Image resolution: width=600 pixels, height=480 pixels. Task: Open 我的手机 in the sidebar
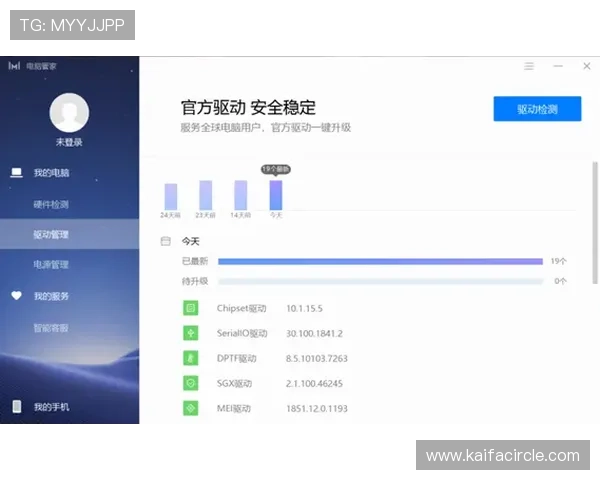[52, 407]
